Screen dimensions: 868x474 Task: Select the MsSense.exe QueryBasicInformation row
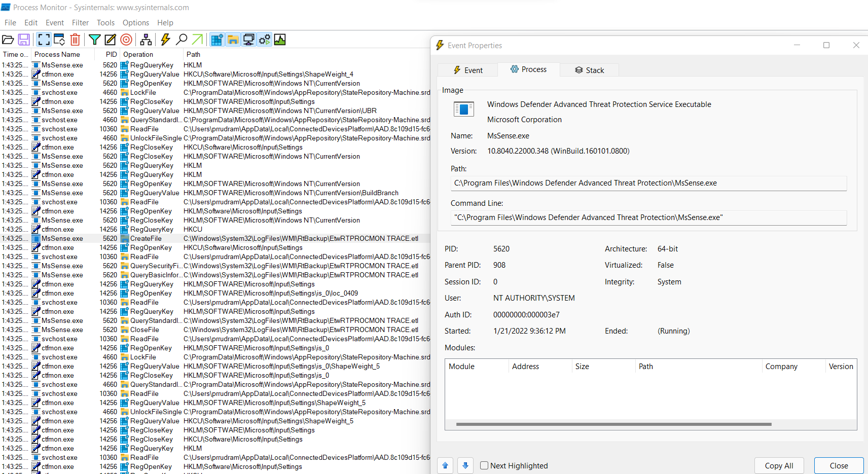pyautogui.click(x=215, y=275)
